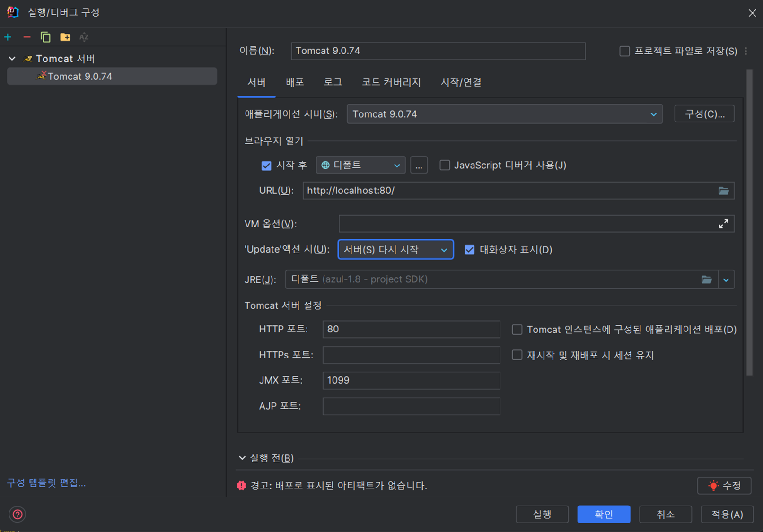Remove the selected configuration with minus icon
Viewport: 763px width, 532px height.
(27, 37)
